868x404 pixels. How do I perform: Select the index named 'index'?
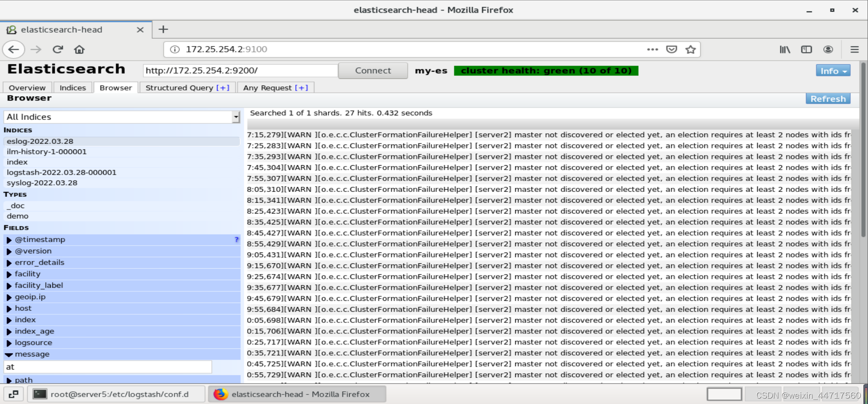[122, 162]
